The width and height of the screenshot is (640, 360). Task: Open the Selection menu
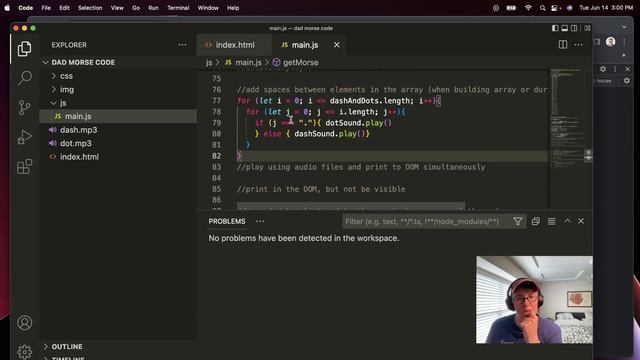(x=90, y=8)
